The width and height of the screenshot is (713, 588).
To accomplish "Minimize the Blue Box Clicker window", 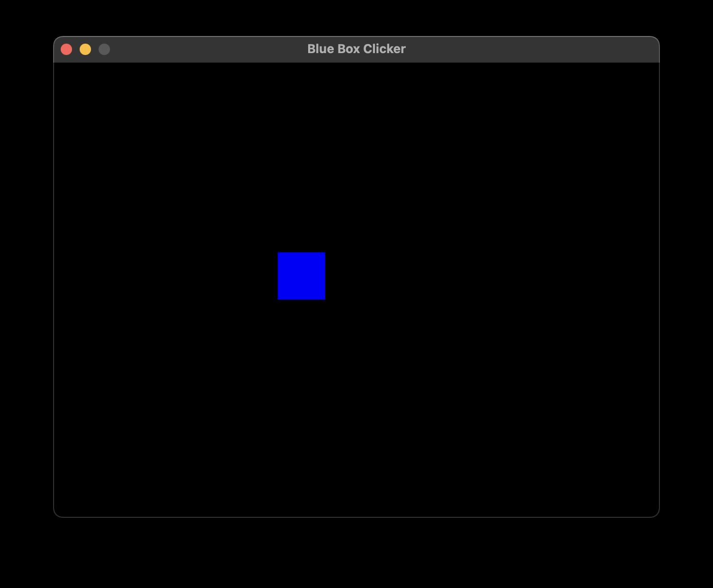I will pos(85,49).
